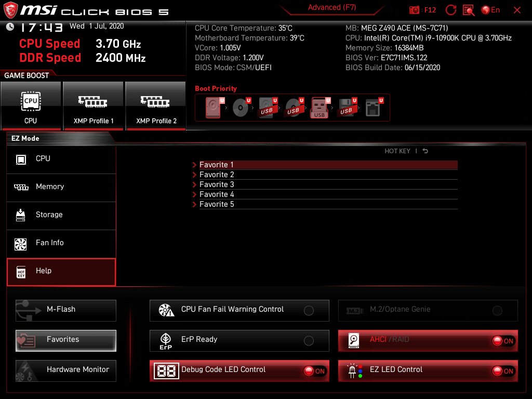The height and width of the screenshot is (399, 532).
Task: Select the USB hard disk boot device icon
Action: pyautogui.click(x=268, y=108)
